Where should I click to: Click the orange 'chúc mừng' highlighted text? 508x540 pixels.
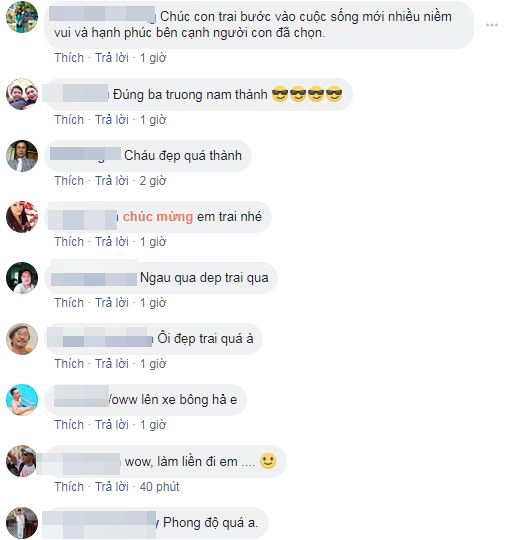(x=158, y=217)
